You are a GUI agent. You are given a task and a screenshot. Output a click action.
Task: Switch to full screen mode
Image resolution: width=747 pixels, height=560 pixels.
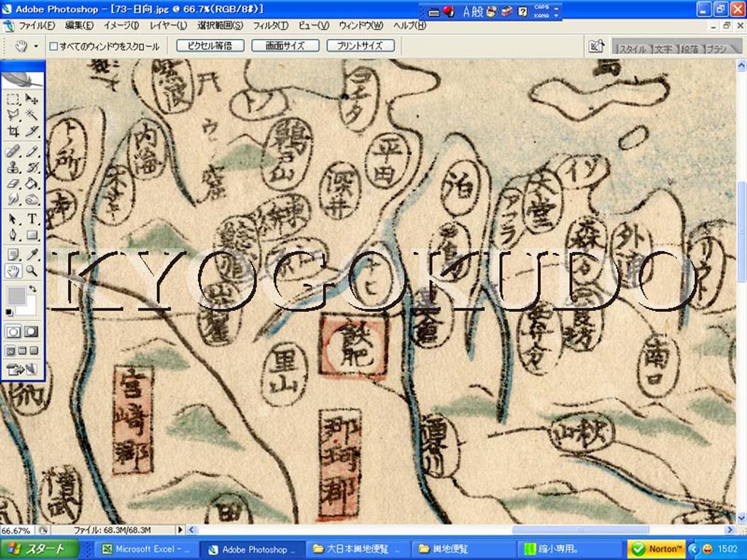[x=34, y=351]
